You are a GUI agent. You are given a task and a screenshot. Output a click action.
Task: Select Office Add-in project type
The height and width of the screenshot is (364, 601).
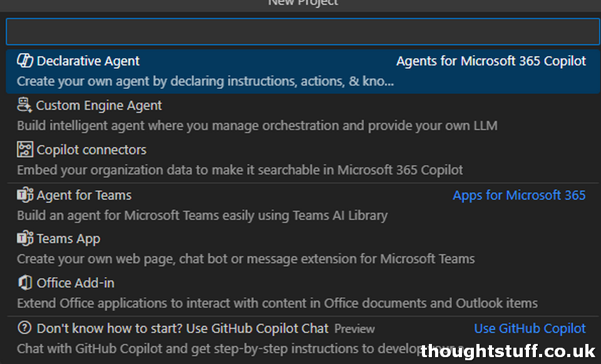(303, 293)
